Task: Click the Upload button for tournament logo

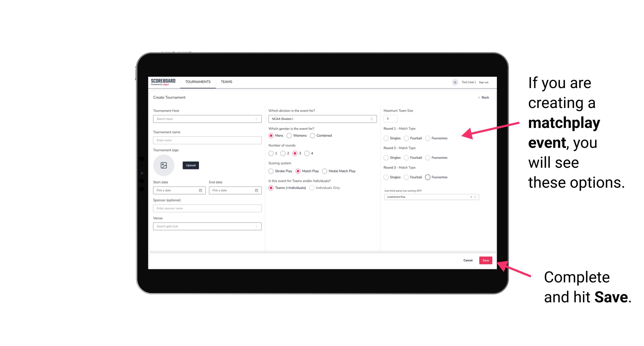Action: [x=190, y=165]
